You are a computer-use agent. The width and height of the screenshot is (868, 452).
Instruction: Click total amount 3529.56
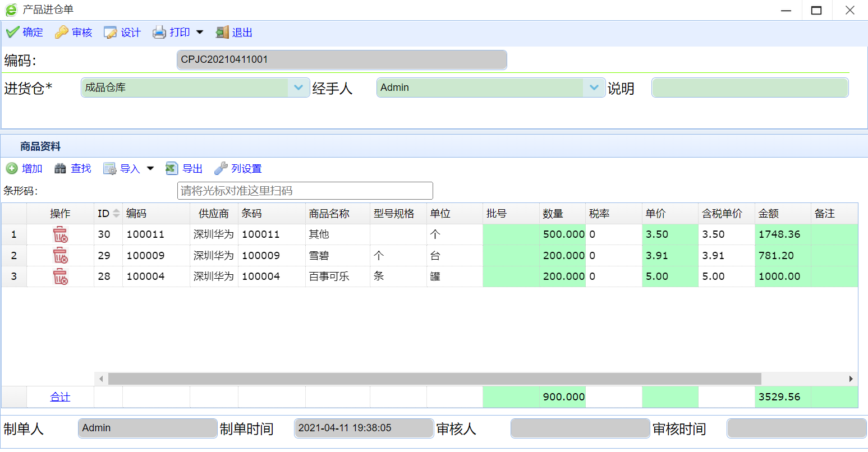click(x=783, y=397)
